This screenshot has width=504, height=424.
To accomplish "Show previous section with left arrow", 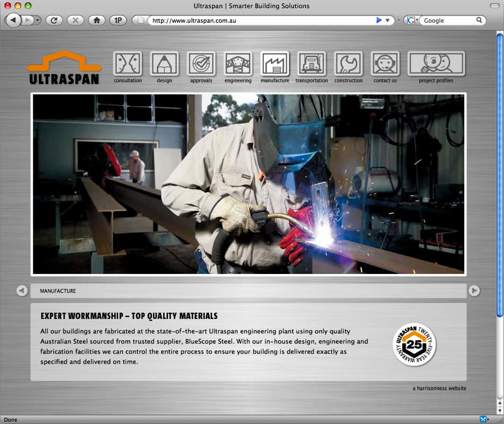I will [22, 290].
